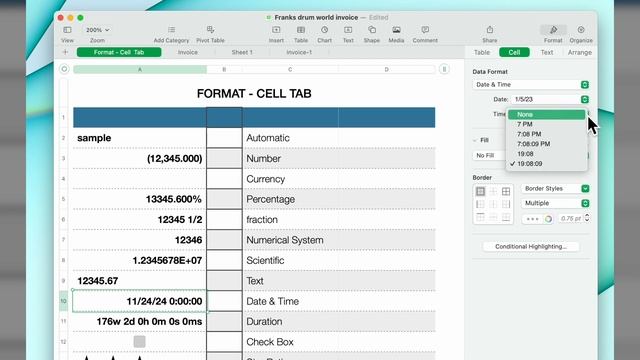This screenshot has width=640, height=360.
Task: Select the left border icon
Action: coord(480,204)
